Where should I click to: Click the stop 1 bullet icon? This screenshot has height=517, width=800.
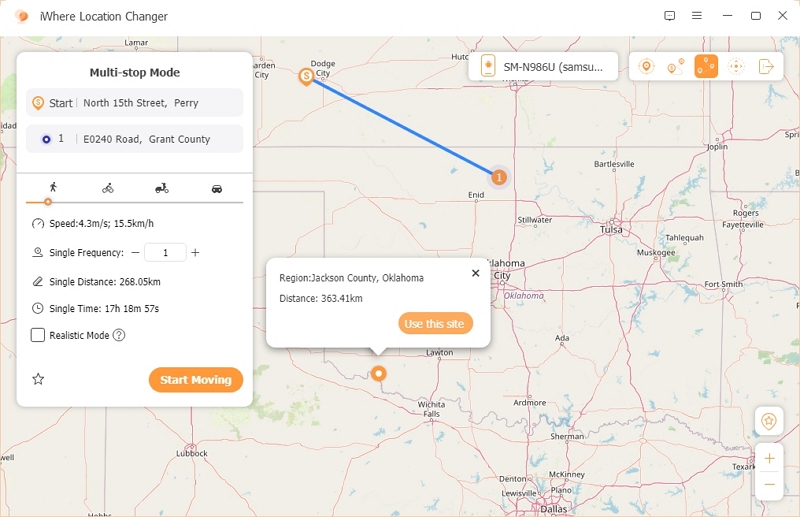(x=46, y=139)
